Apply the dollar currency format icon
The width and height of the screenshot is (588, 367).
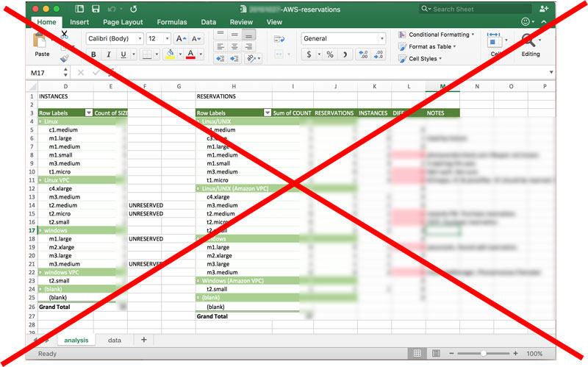[x=309, y=54]
